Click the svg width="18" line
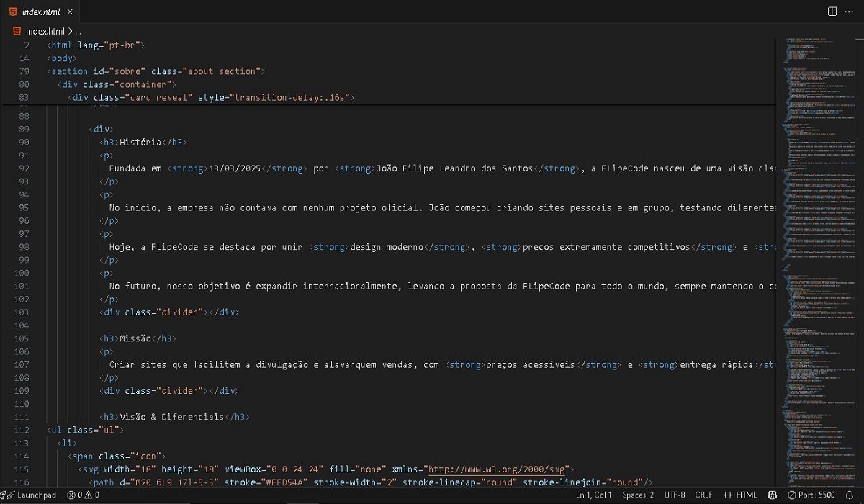864x504 pixels. [326, 469]
